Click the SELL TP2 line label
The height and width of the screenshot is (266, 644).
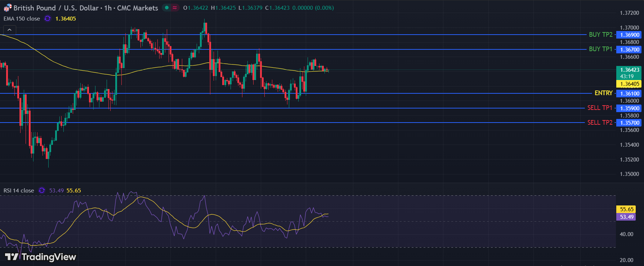click(600, 123)
